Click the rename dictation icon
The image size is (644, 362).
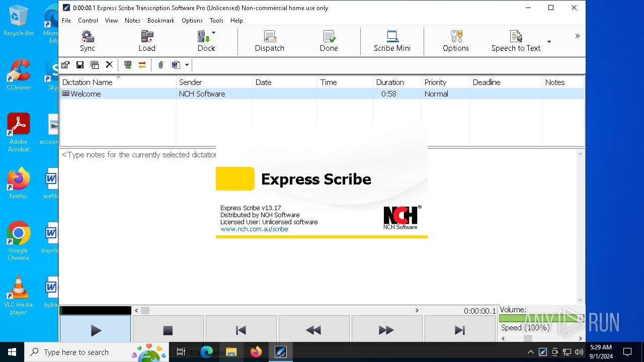pos(94,65)
